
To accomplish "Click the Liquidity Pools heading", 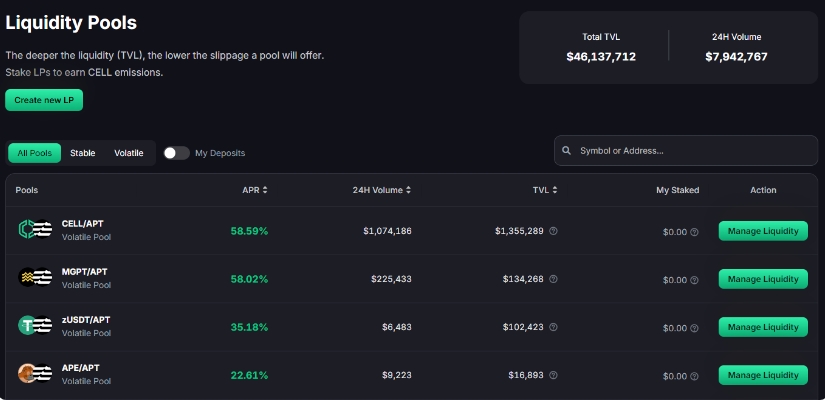I will (x=71, y=23).
